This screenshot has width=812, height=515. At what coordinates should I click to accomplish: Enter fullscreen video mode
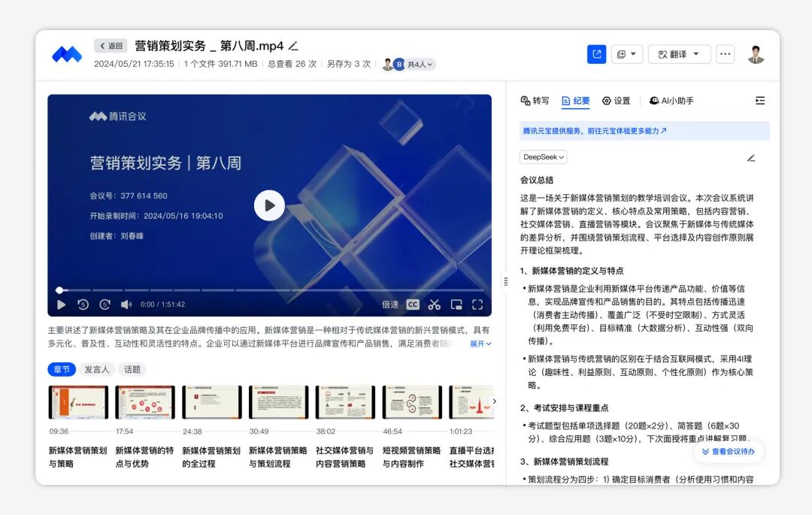477,304
